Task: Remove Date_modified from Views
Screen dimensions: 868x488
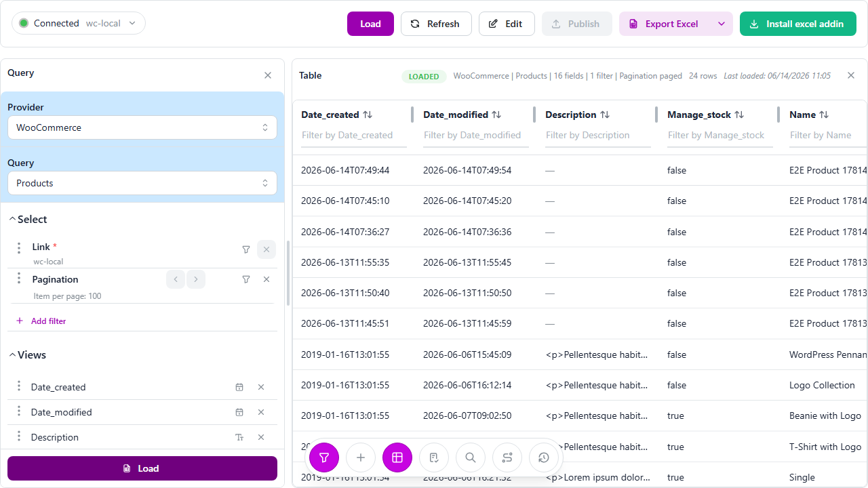Action: coord(261,412)
